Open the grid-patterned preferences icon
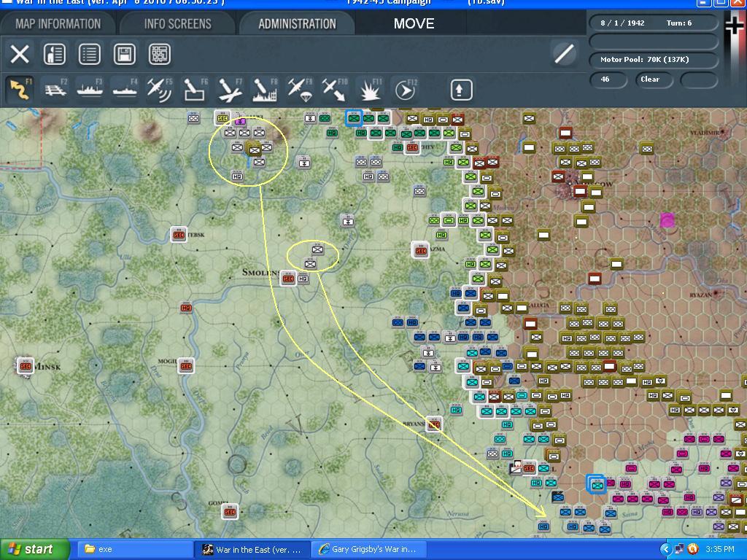747x560 pixels. (x=160, y=54)
